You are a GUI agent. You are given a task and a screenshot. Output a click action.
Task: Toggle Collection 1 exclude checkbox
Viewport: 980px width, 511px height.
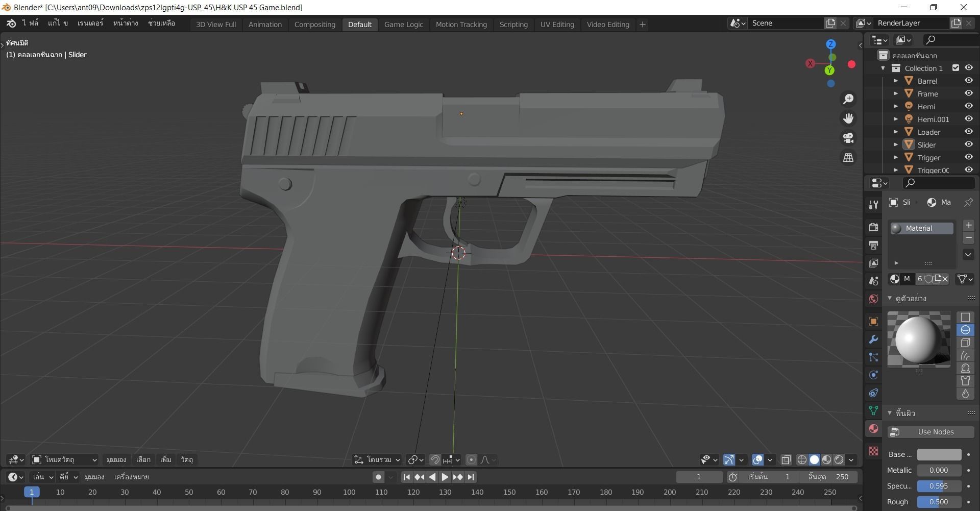coord(955,68)
